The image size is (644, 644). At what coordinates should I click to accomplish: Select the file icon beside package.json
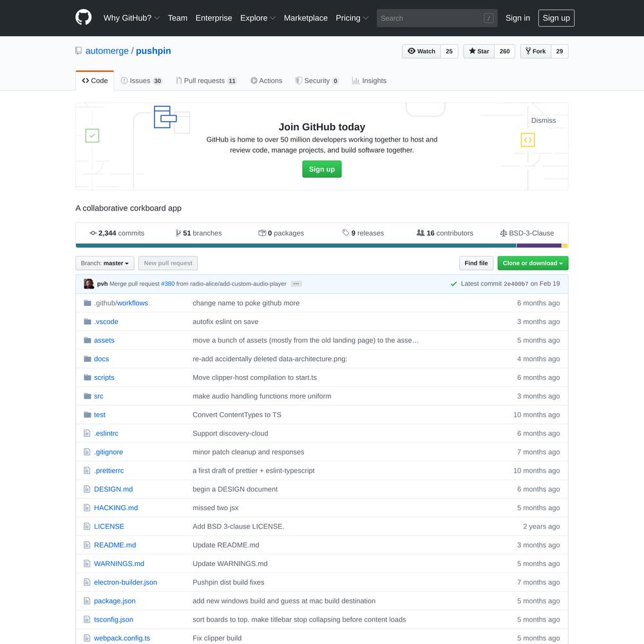pyautogui.click(x=87, y=601)
